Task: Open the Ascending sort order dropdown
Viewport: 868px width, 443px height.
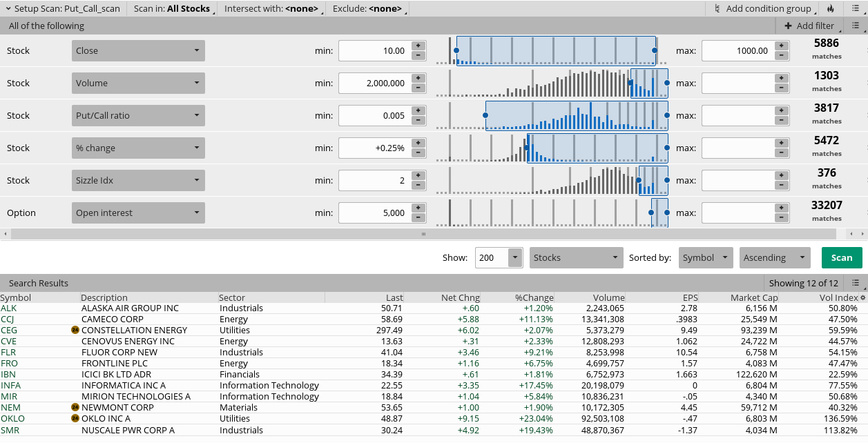Action: [x=775, y=257]
